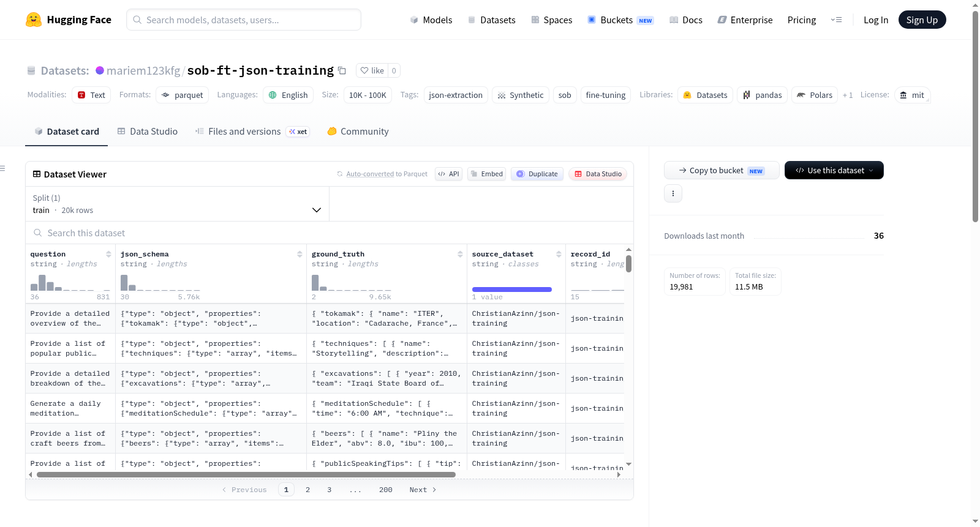Click the heart like button
The width and height of the screenshot is (980, 527).
pos(372,70)
